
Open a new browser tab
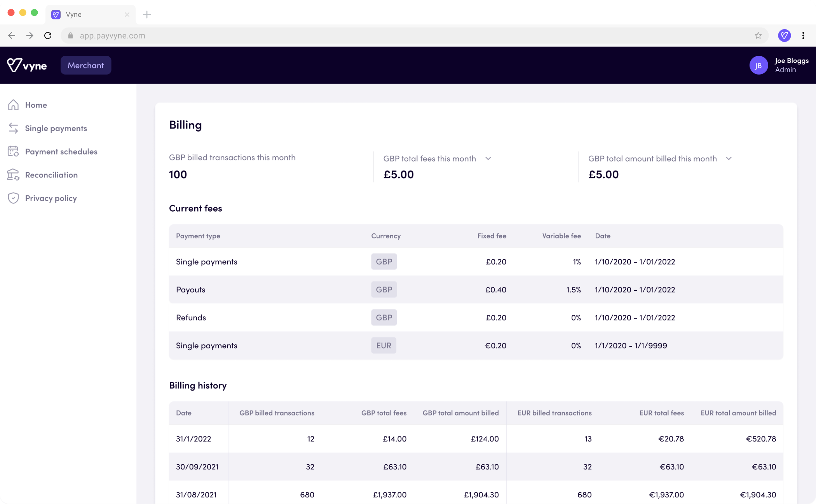(146, 15)
